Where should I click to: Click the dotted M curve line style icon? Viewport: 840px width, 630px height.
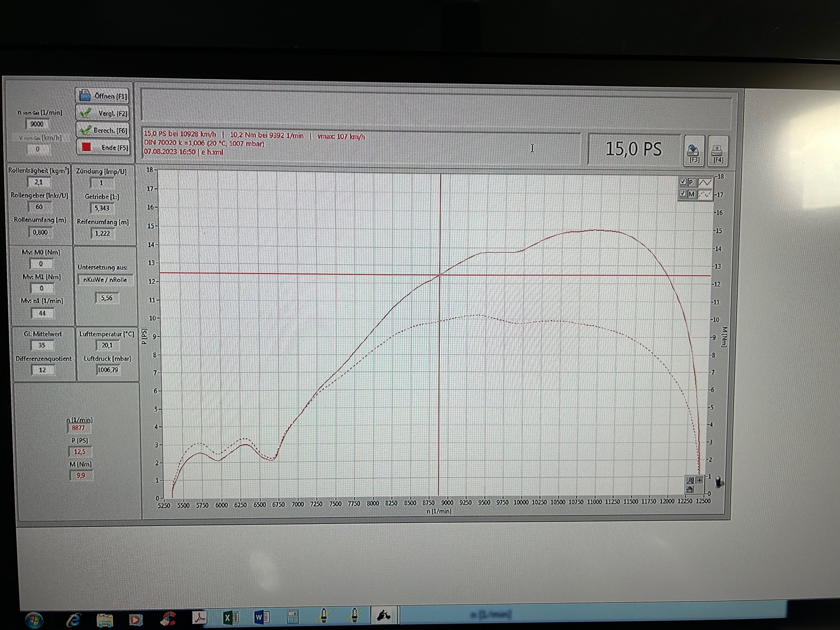[705, 194]
